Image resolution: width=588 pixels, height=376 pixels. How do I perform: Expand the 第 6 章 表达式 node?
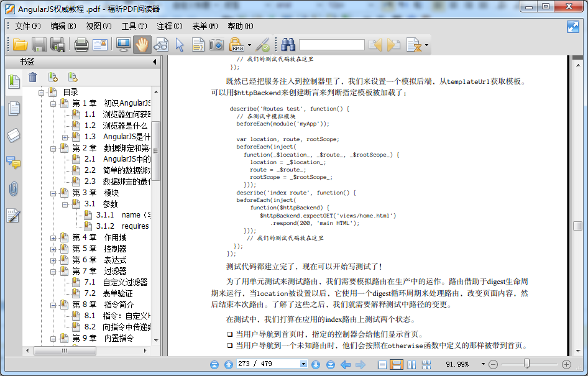[53, 260]
